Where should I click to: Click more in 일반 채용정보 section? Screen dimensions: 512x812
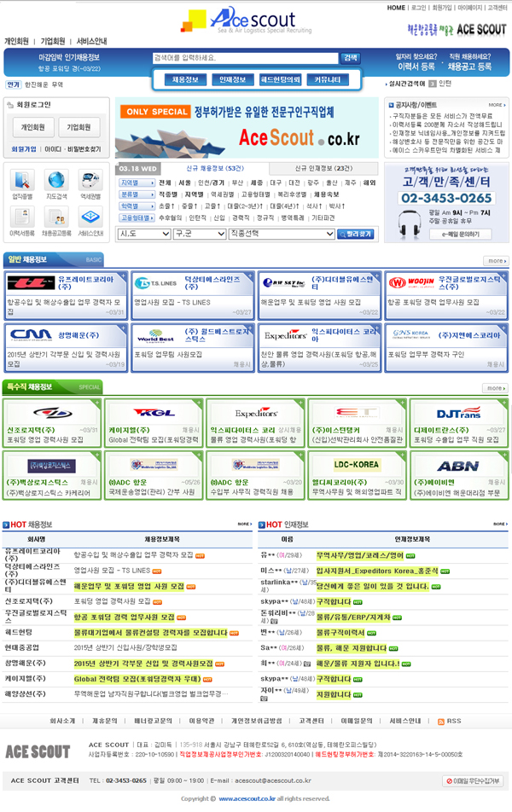point(497,260)
